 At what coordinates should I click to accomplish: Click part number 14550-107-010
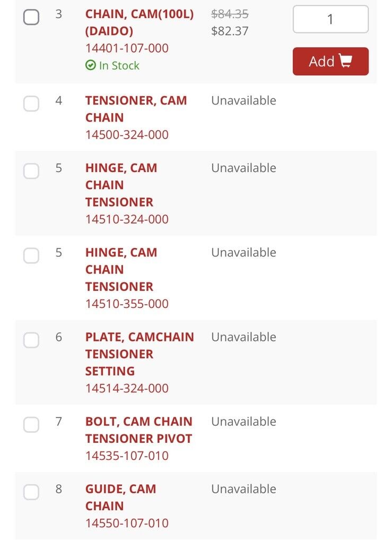tap(127, 523)
